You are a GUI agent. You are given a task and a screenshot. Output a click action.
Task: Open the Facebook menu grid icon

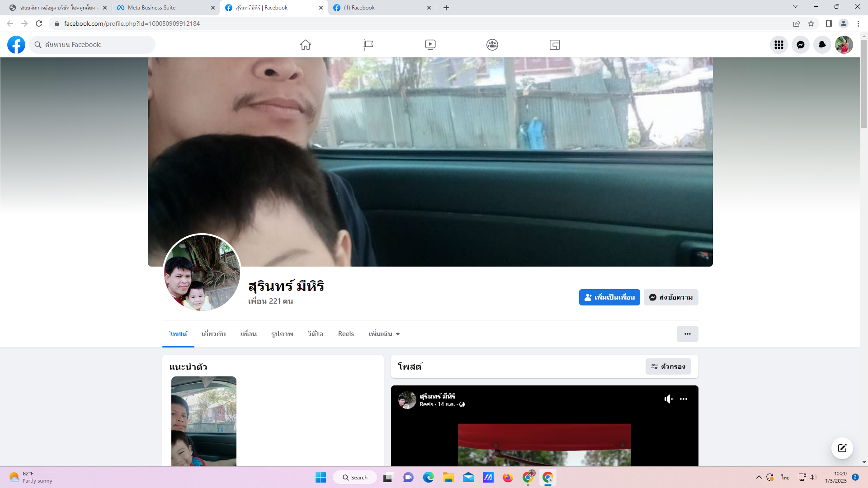tap(778, 45)
